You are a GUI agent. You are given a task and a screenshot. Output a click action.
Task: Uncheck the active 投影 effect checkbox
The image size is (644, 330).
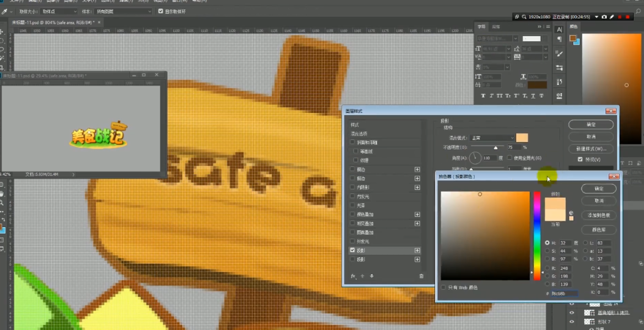click(353, 250)
